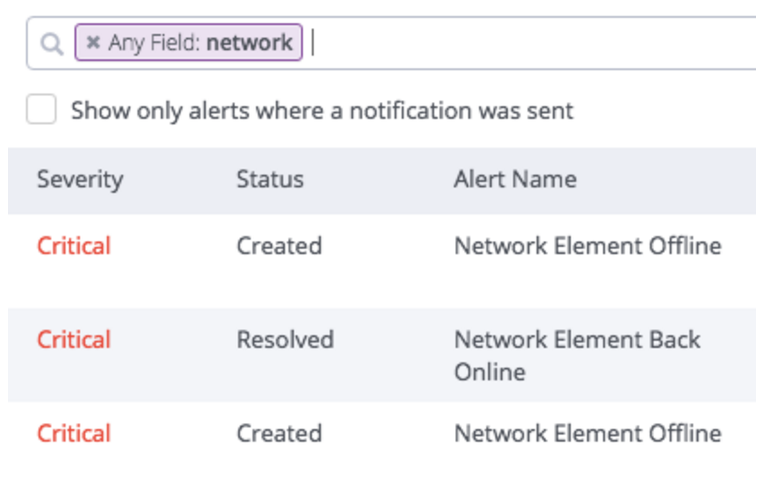Select the Resolved status cell
Screen dimensions: 762x492
(x=285, y=339)
